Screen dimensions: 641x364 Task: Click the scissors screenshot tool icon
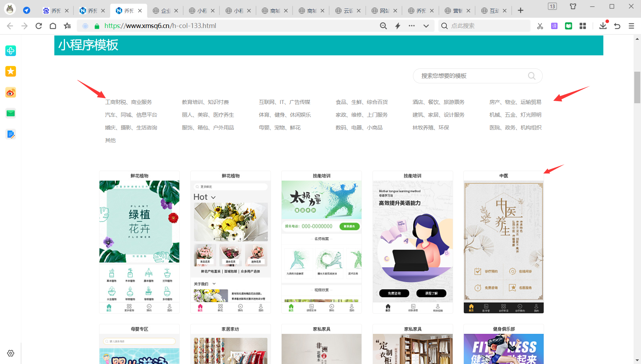coord(540,26)
